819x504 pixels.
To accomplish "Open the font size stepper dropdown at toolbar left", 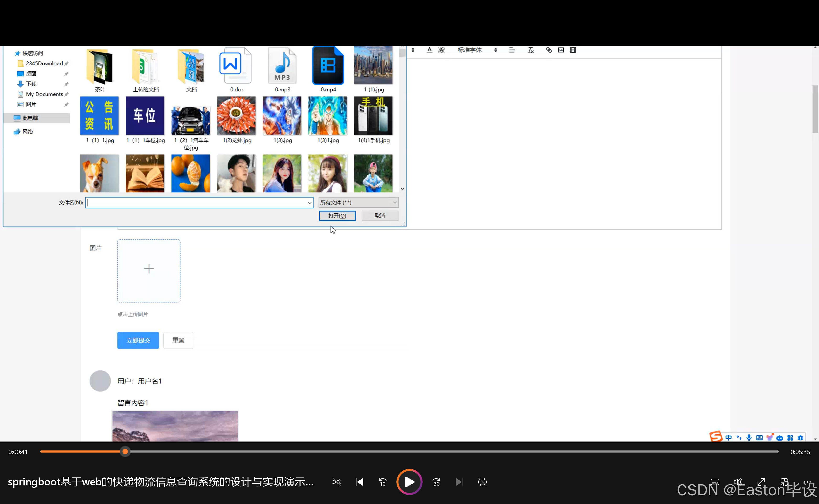I will pos(413,50).
